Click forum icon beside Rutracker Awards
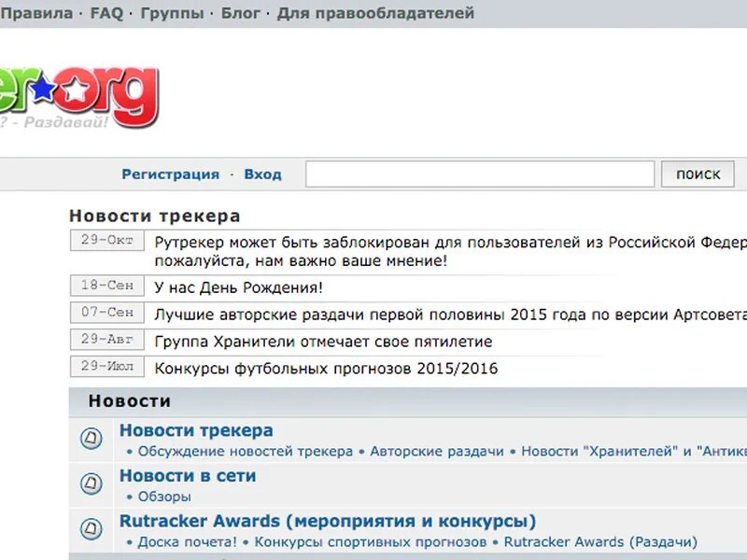 91,528
